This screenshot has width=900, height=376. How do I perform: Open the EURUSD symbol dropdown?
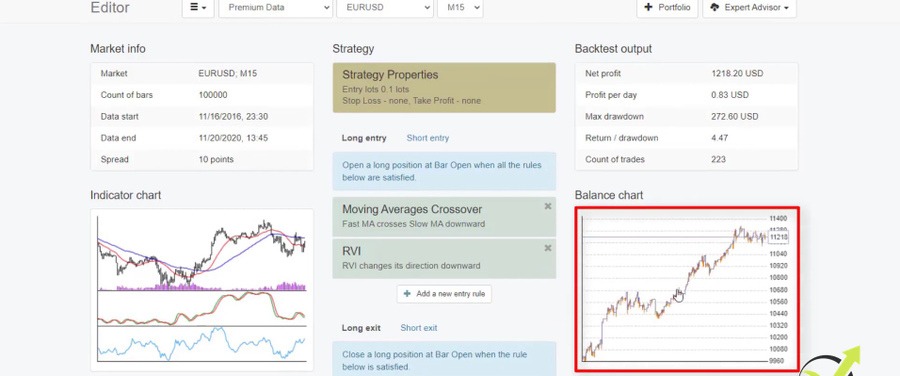[x=385, y=8]
